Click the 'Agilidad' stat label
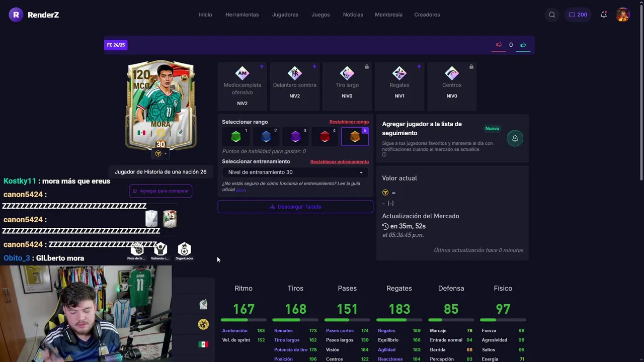The height and width of the screenshot is (362, 644). [387, 349]
